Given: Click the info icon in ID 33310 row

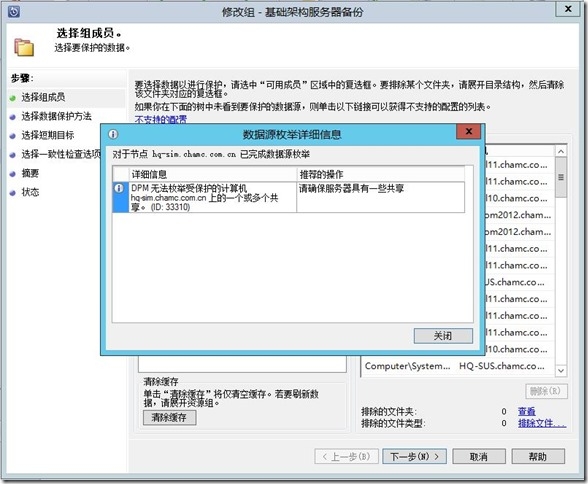Looking at the screenshot, I should point(119,188).
